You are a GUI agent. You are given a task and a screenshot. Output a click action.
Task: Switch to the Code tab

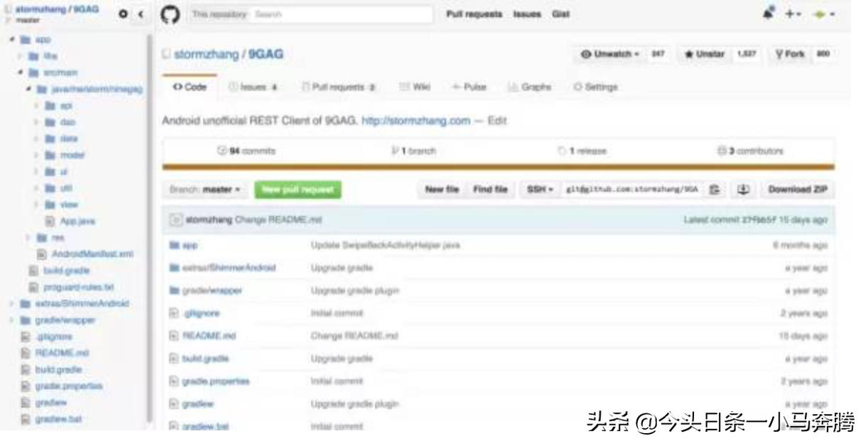pos(190,87)
